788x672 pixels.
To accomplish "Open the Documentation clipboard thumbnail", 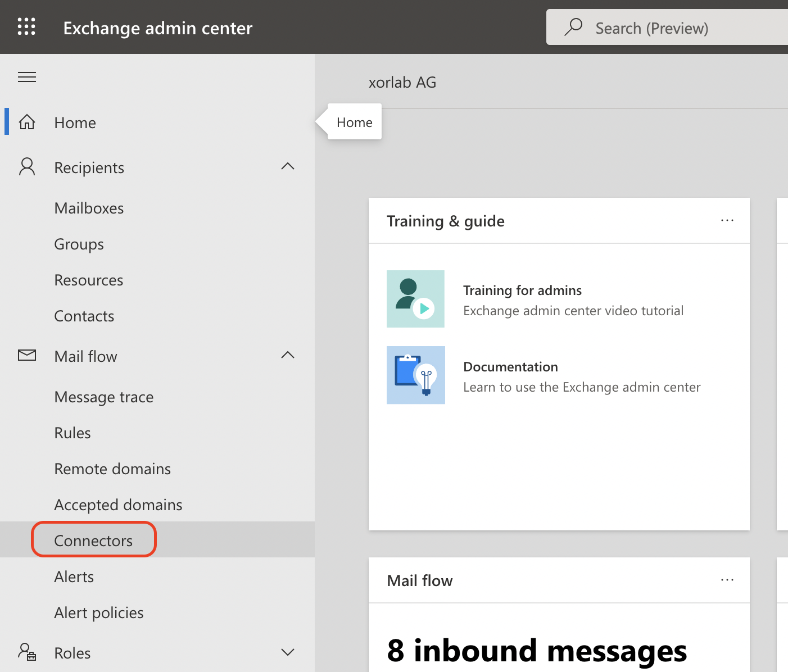I will click(x=416, y=375).
